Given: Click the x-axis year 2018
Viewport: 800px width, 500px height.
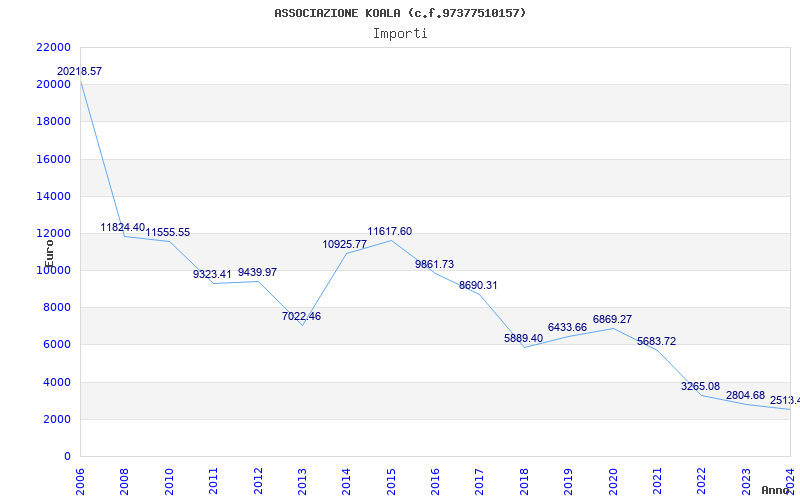Looking at the screenshot, I should (524, 481).
